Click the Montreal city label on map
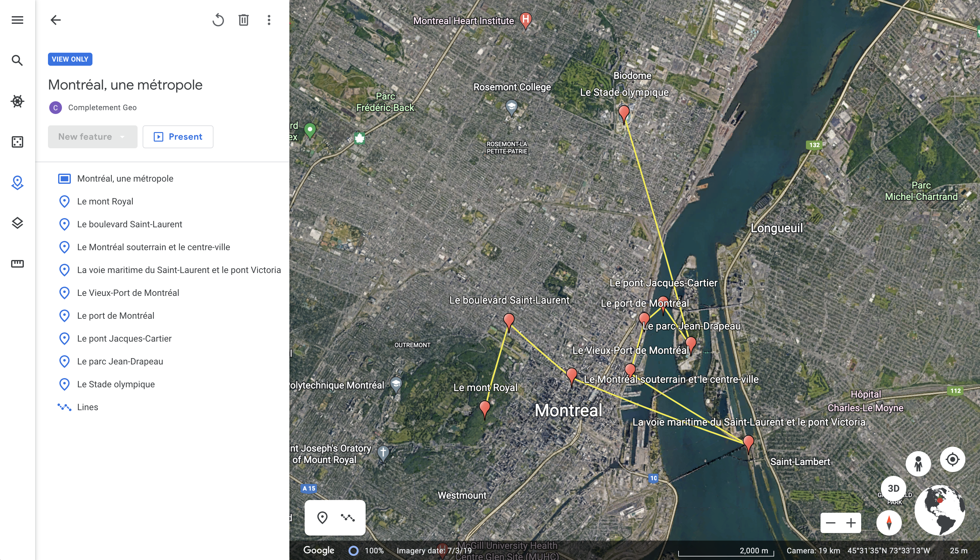The image size is (980, 560). (568, 410)
